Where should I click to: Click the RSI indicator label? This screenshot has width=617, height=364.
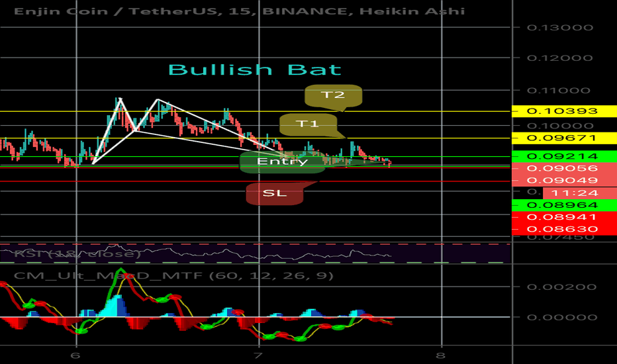77,253
